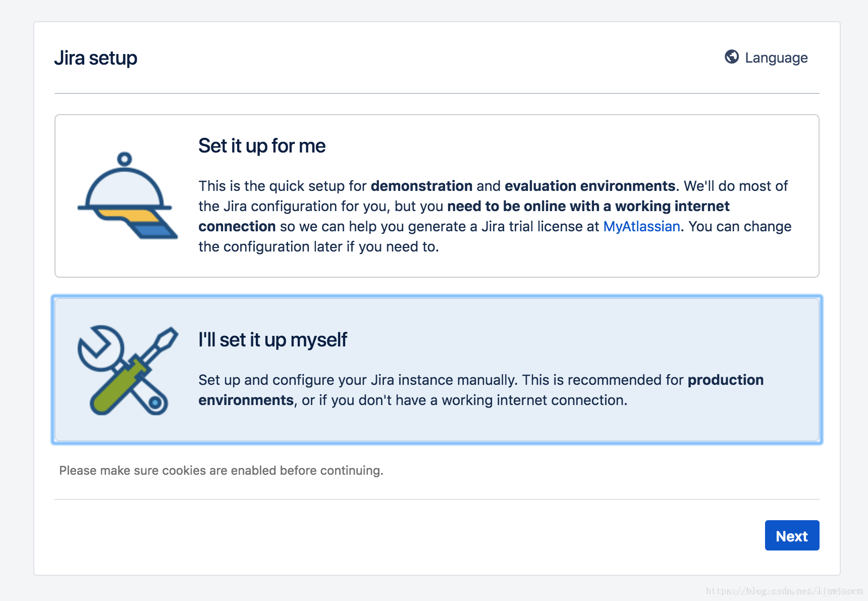The width and height of the screenshot is (868, 601).
Task: Open the MyAtlassian link
Action: (641, 226)
